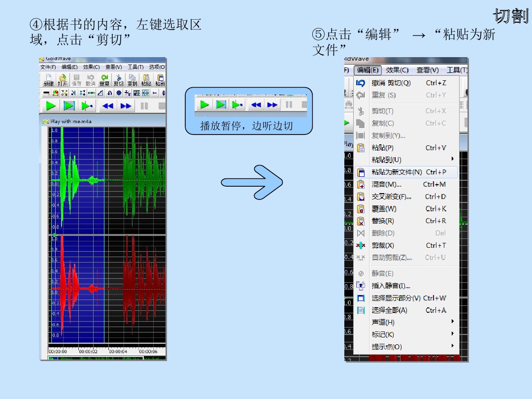Expand the 声道(H) submenu
The width and height of the screenshot is (532, 399).
click(x=383, y=322)
